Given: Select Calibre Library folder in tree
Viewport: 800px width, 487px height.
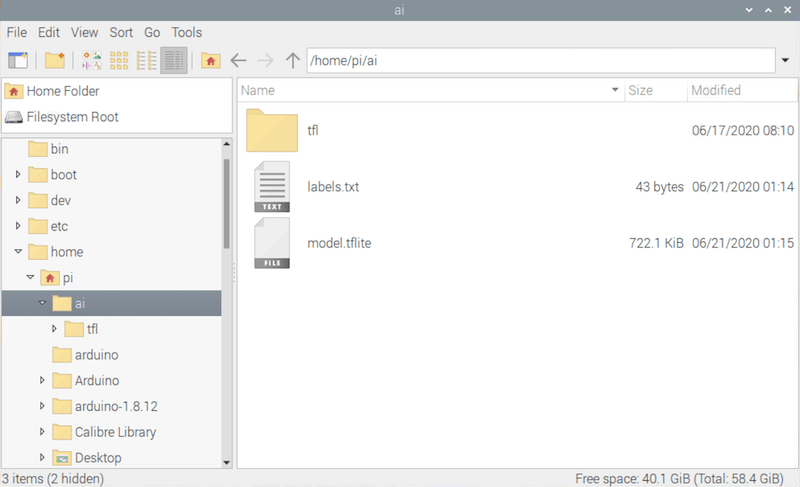Looking at the screenshot, I should pos(105,432).
